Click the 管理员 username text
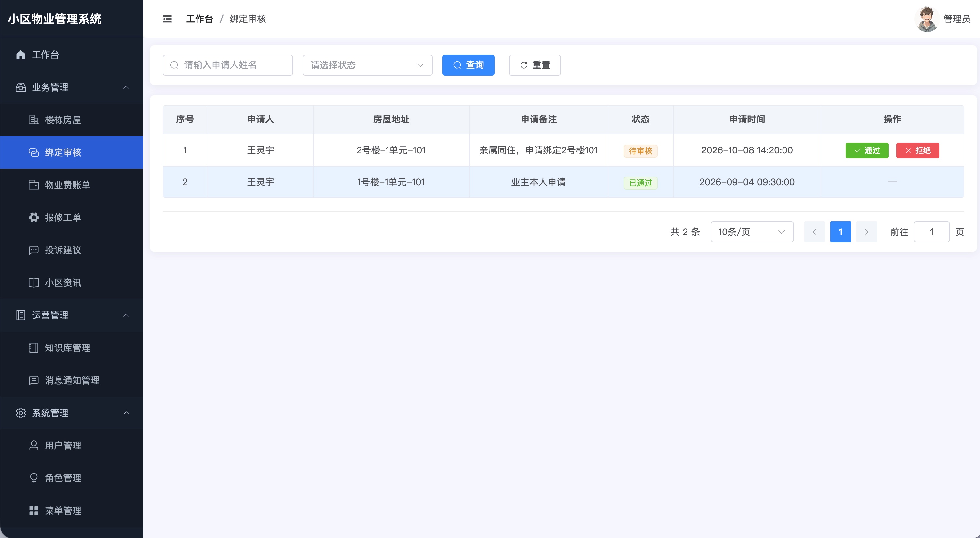The image size is (980, 538). (x=957, y=19)
